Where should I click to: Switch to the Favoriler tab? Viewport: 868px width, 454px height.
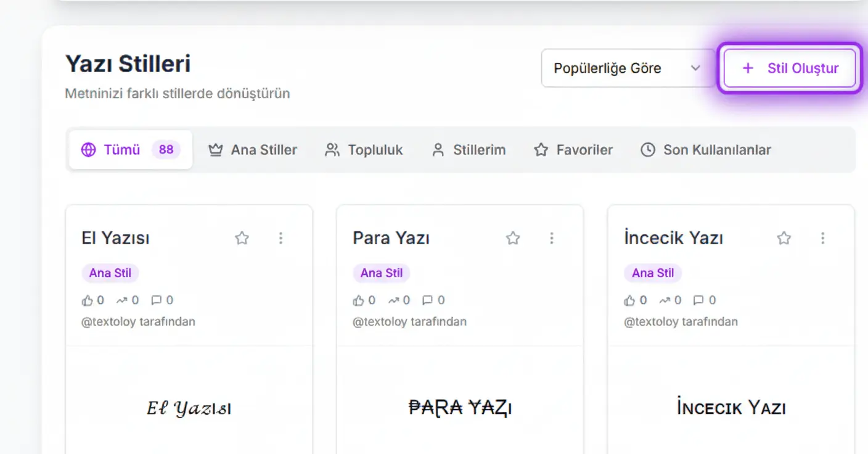point(573,149)
